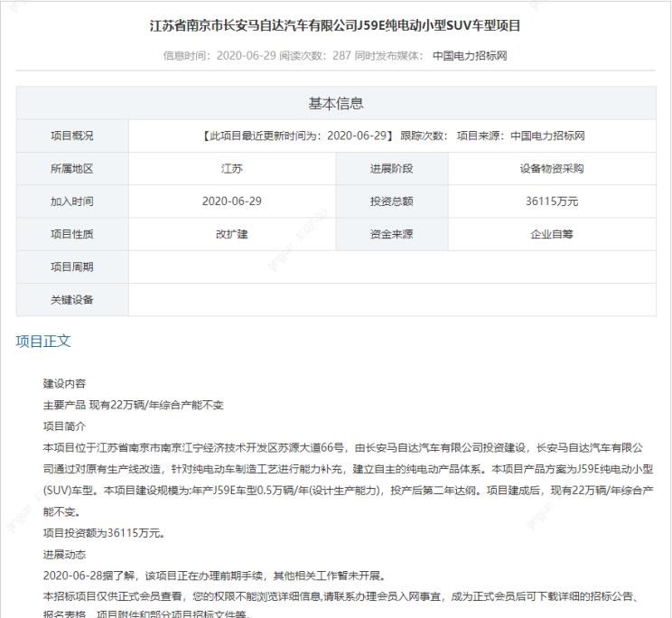Click the 项目正文 section heading
Image resolution: width=672 pixels, height=618 pixels.
coord(43,342)
